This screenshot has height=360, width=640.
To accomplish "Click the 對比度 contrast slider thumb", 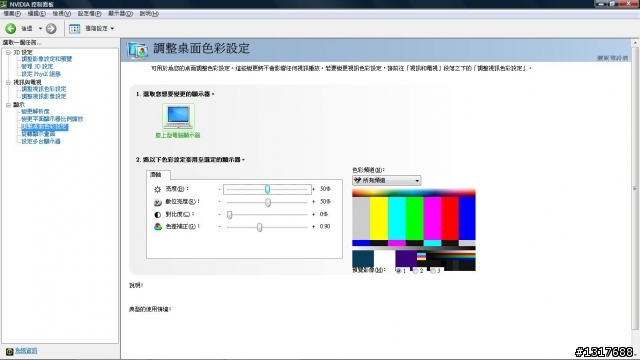I will pos(229,215).
